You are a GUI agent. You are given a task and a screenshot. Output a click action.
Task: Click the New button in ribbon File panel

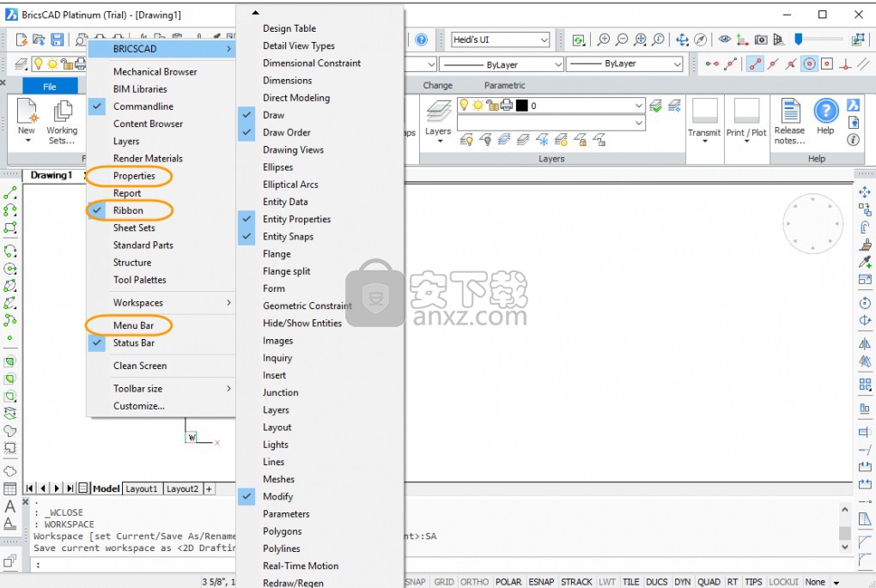pos(27,119)
